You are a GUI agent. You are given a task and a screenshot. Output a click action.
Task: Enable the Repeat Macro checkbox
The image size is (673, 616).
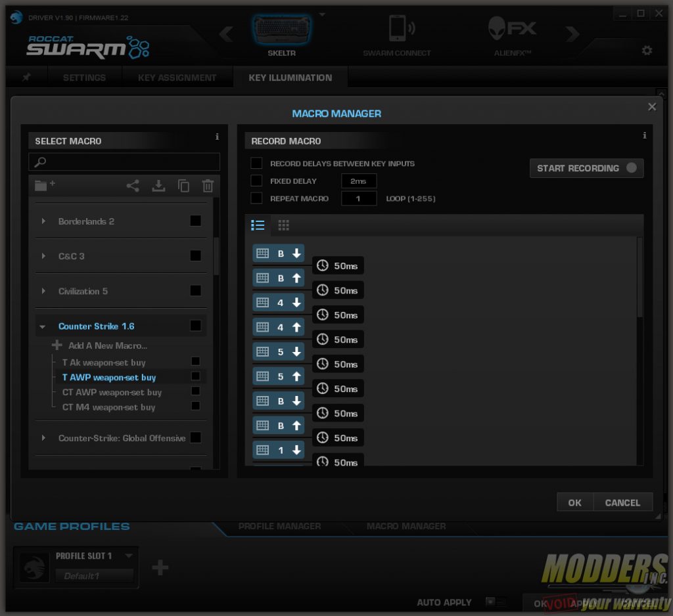tap(256, 198)
